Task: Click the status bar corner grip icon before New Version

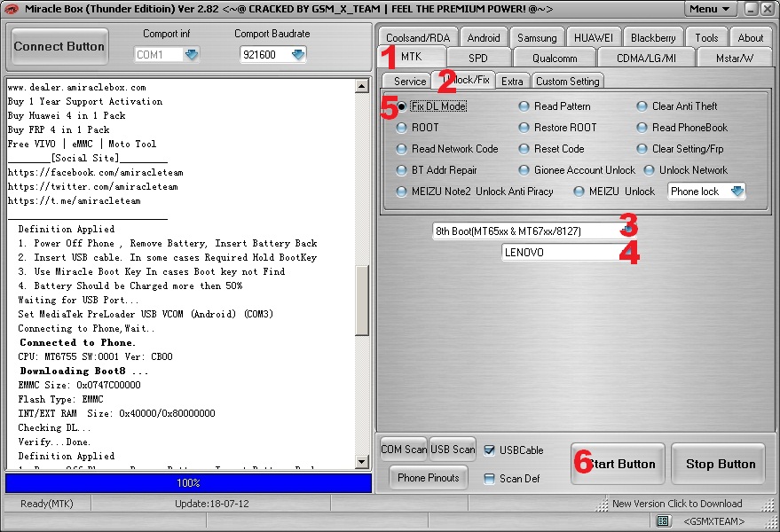Action: 603,505
